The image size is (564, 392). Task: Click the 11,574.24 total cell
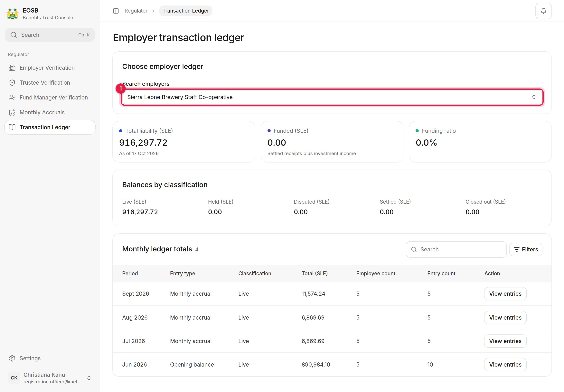click(x=314, y=294)
